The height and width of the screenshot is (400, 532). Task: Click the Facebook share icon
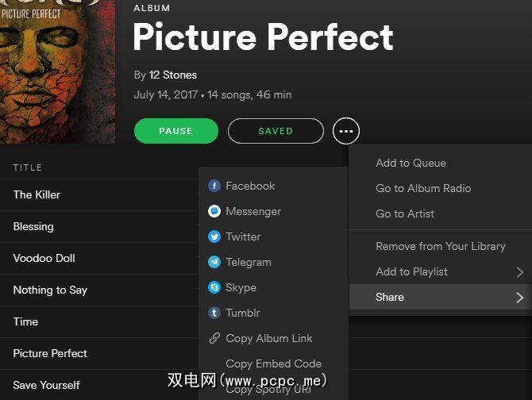point(214,186)
